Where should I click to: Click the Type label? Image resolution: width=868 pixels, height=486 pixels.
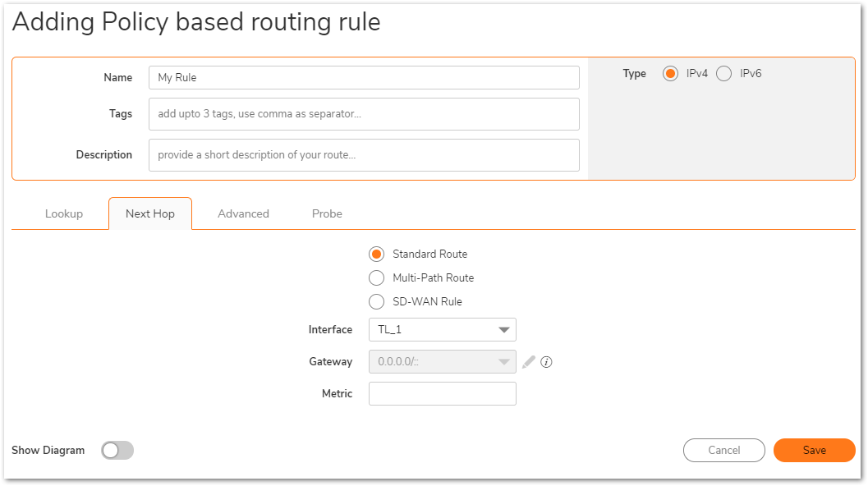635,74
